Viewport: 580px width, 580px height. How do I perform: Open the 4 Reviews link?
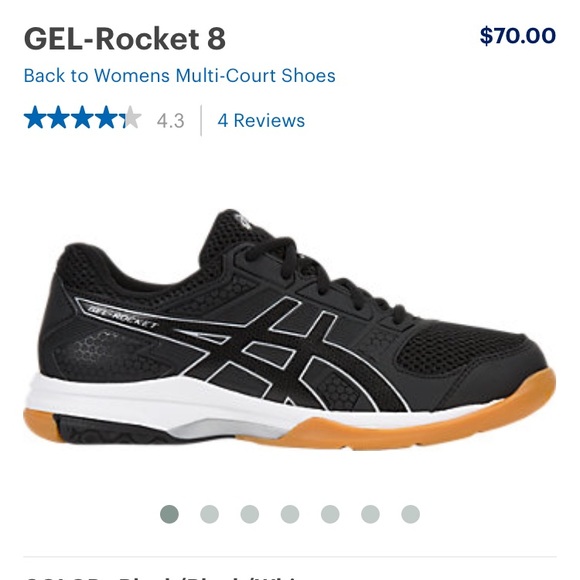[261, 121]
